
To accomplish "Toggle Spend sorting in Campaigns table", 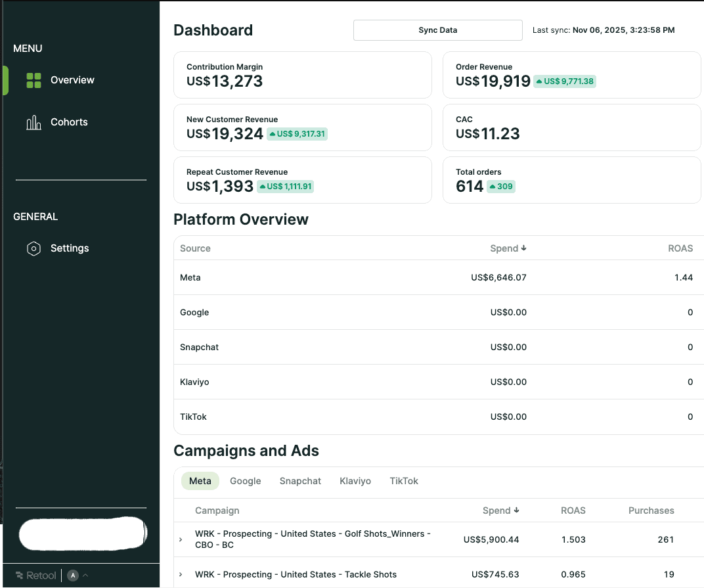I will (x=517, y=510).
